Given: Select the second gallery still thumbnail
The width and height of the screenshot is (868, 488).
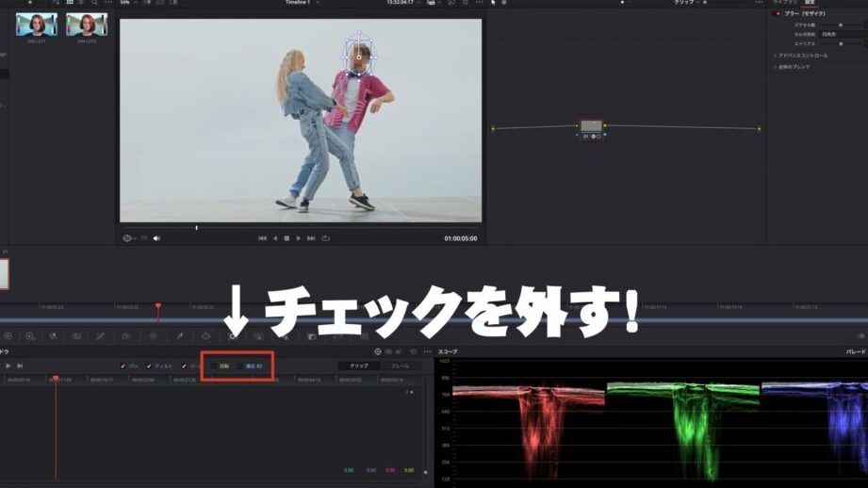Looking at the screenshot, I should pyautogui.click(x=87, y=25).
